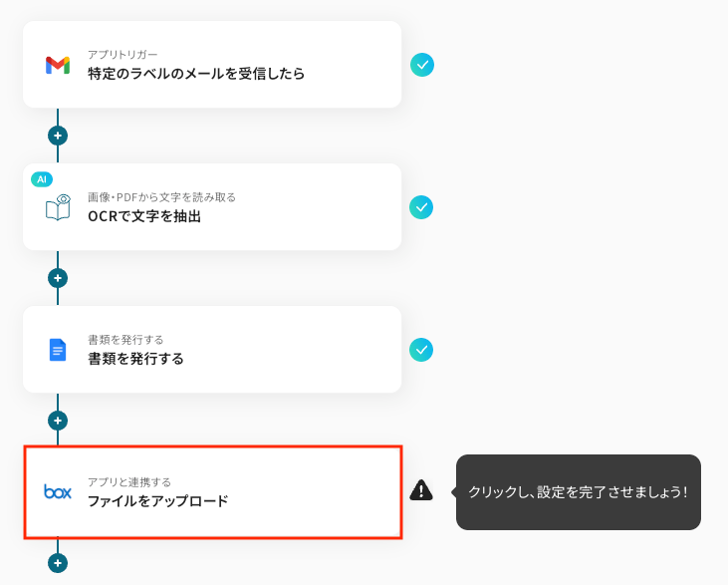Click the OCR book-and-eye icon

pos(58,207)
